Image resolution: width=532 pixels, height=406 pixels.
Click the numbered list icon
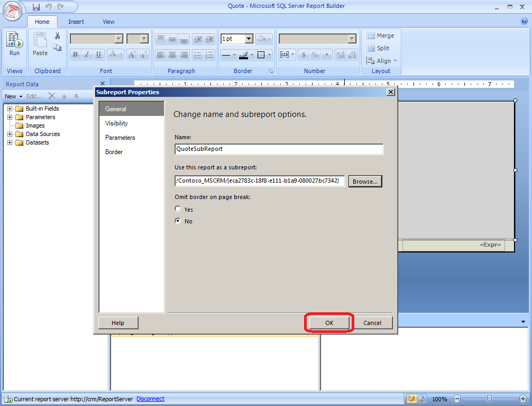pyautogui.click(x=209, y=55)
